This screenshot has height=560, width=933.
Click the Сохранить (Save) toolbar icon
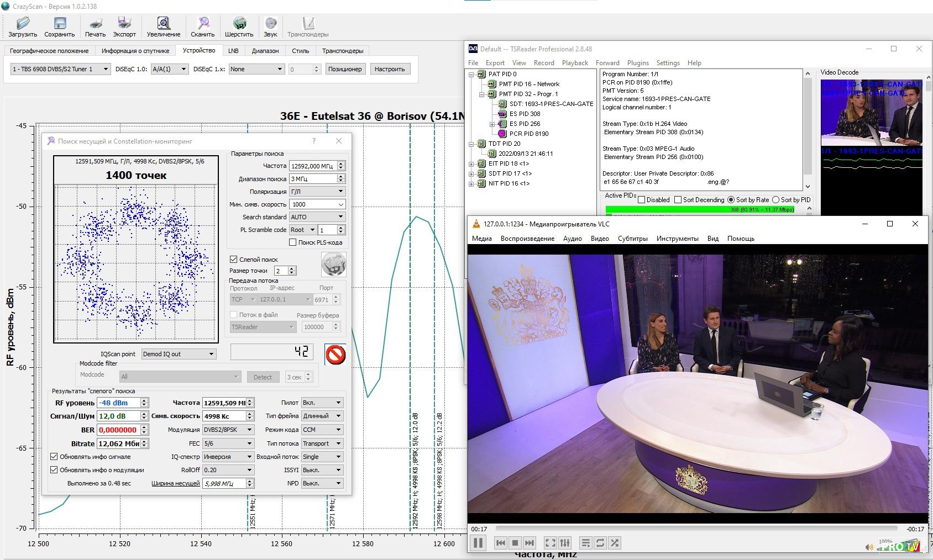coord(59,23)
